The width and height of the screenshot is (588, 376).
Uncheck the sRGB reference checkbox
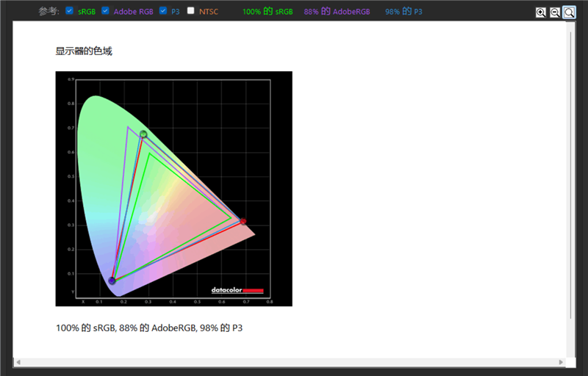69,10
